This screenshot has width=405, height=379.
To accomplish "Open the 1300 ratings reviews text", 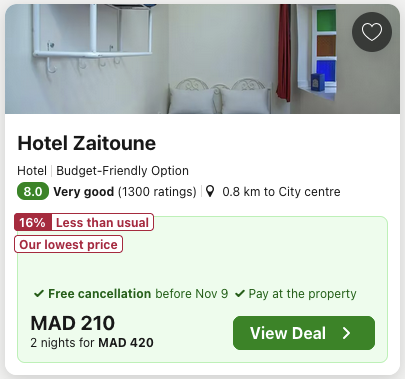I will coord(157,192).
